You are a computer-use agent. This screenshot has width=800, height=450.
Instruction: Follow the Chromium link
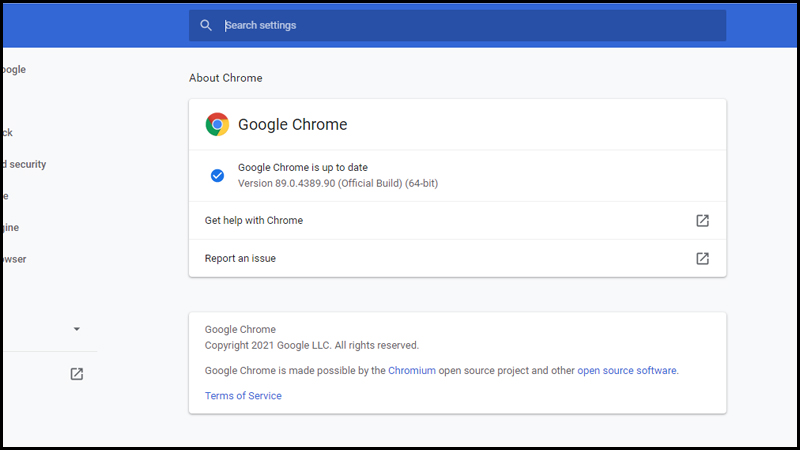(412, 370)
